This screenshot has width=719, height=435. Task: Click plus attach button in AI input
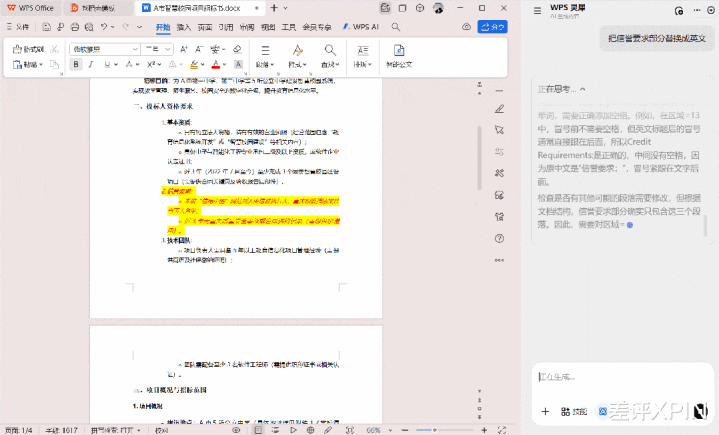pos(545,412)
